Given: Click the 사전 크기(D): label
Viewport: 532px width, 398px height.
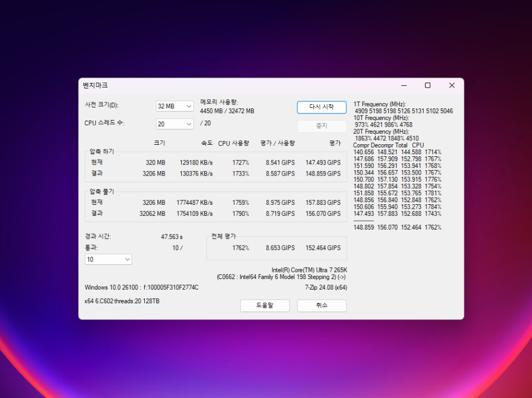Looking at the screenshot, I should click(101, 105).
